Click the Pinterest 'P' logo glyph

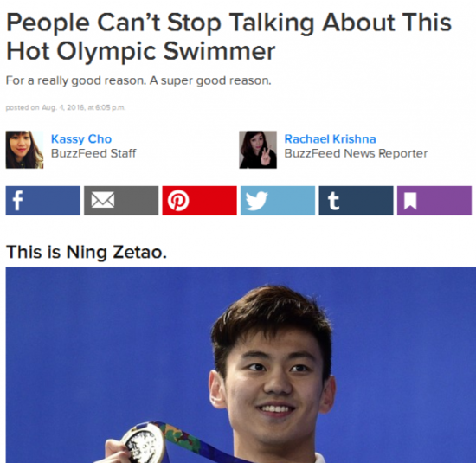coord(178,201)
